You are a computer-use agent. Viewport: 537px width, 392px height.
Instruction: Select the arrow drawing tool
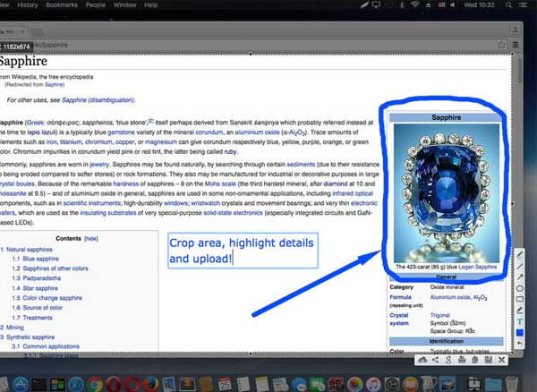[x=519, y=277]
